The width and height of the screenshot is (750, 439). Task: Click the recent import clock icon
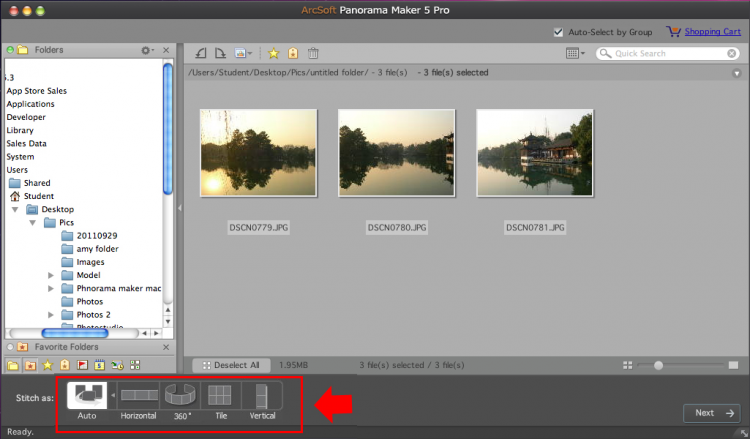click(117, 366)
